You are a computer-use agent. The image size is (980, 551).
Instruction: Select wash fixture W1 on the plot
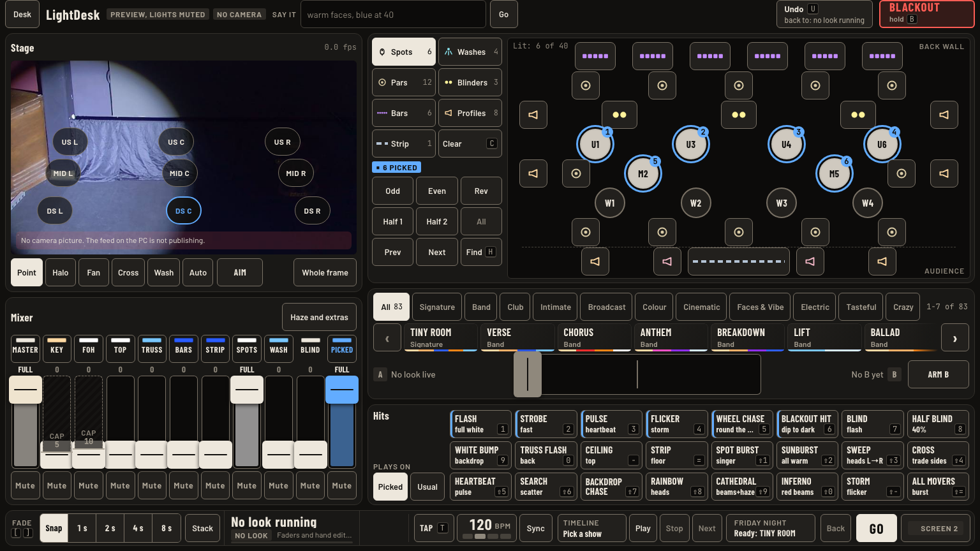tap(610, 203)
